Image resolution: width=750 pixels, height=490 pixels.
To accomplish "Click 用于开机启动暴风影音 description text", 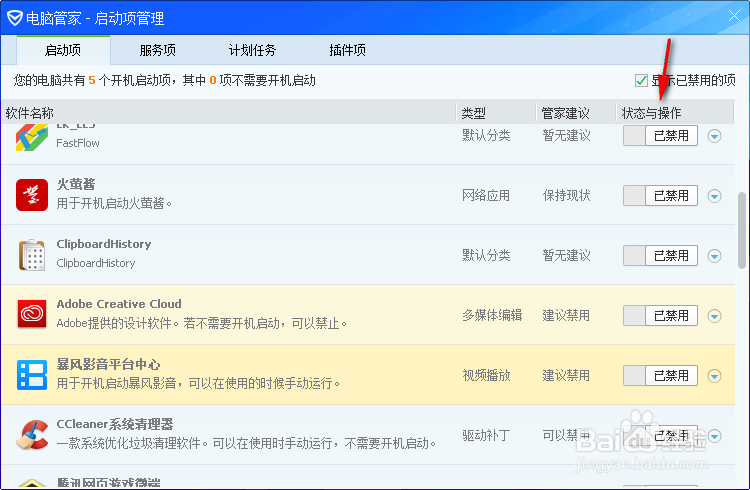I will pos(198,383).
